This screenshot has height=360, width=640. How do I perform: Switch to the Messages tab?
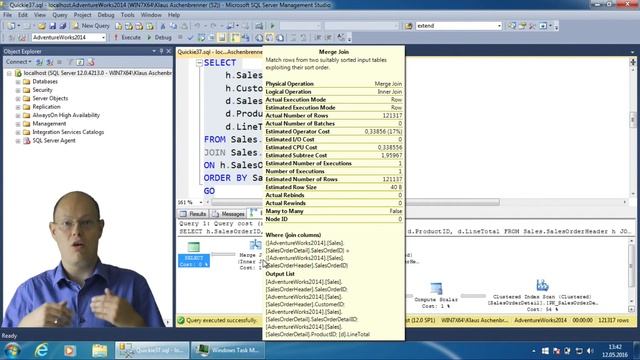pos(228,214)
